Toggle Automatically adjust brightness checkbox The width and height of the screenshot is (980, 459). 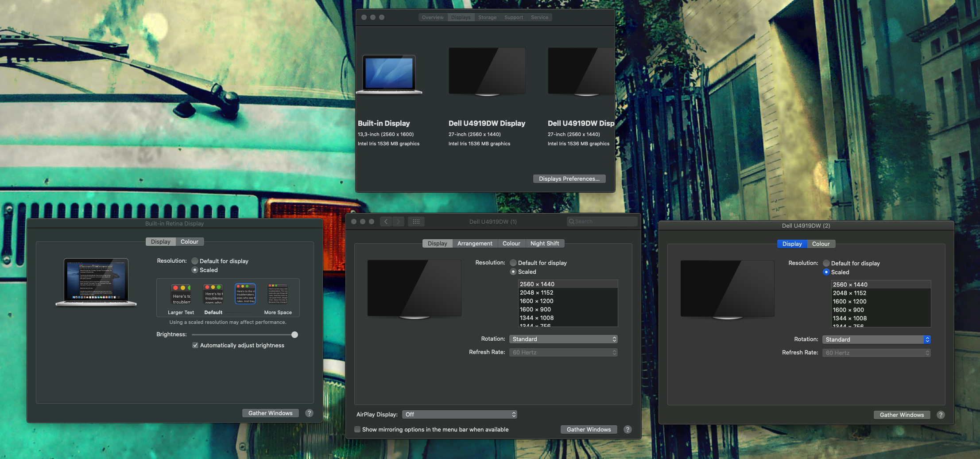195,345
